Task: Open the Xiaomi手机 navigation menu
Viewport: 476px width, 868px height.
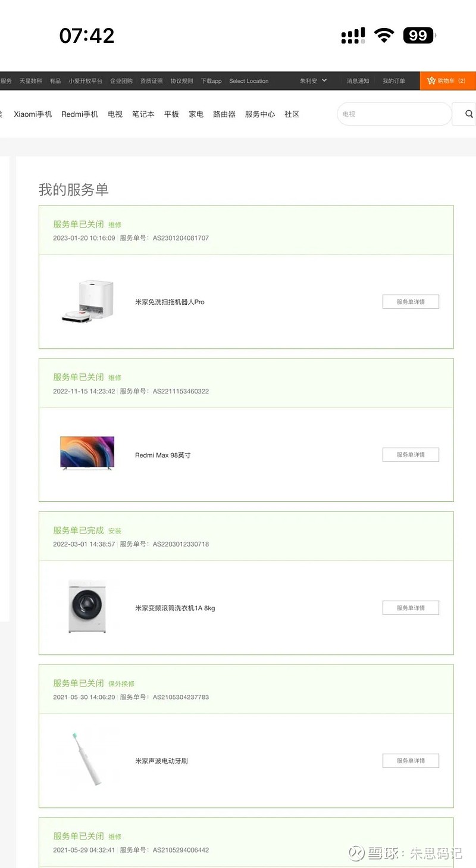Action: [x=33, y=114]
